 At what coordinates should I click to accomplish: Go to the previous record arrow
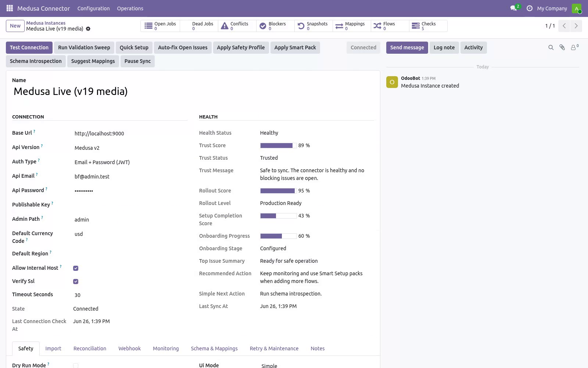[x=564, y=26]
